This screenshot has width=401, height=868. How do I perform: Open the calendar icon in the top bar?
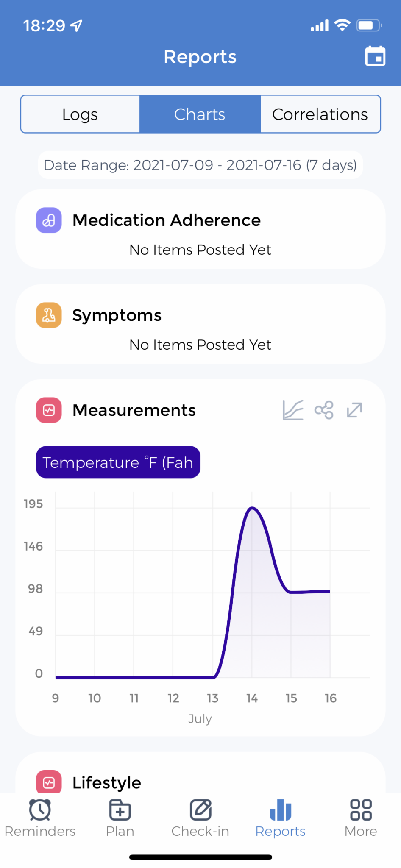[375, 56]
